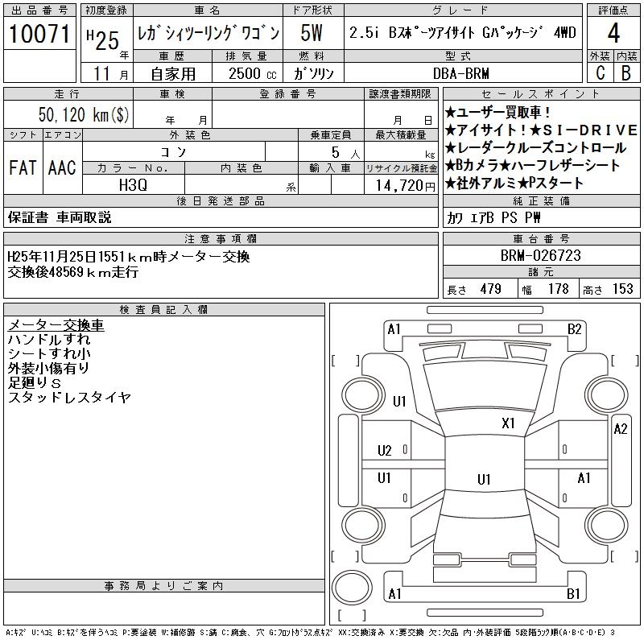
Task: Select the 5W door type value
Action: pos(312,33)
